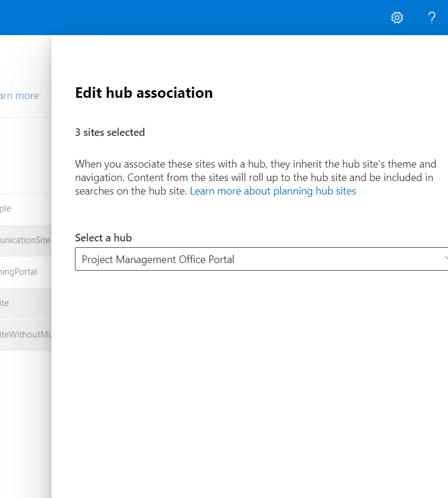Select the row ending in 'unicationSite'

coord(26,240)
